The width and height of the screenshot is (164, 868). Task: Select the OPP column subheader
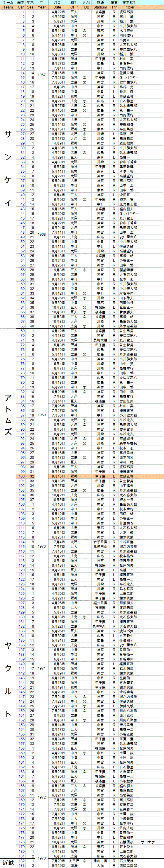(74, 7)
